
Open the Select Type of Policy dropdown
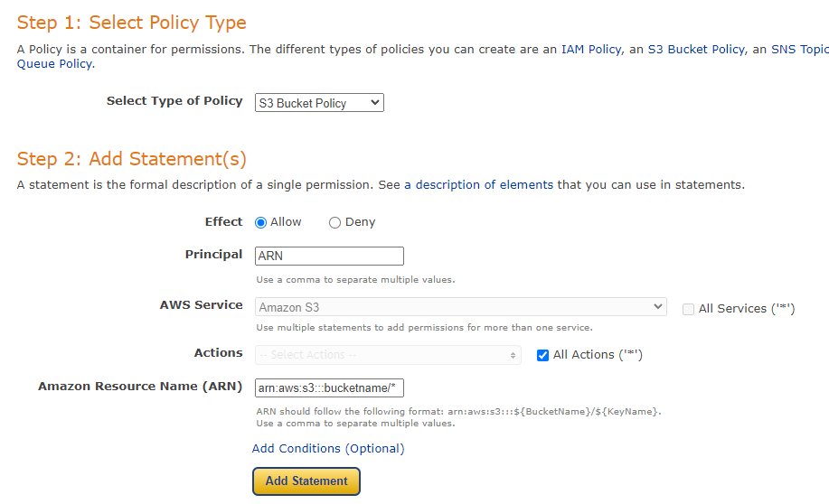point(319,103)
